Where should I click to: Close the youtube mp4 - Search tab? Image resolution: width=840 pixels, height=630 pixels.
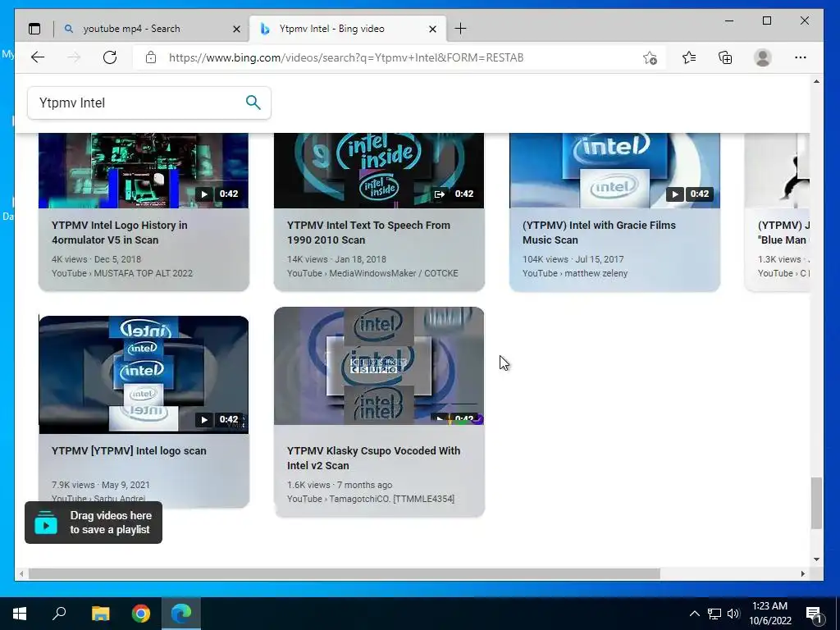[236, 29]
